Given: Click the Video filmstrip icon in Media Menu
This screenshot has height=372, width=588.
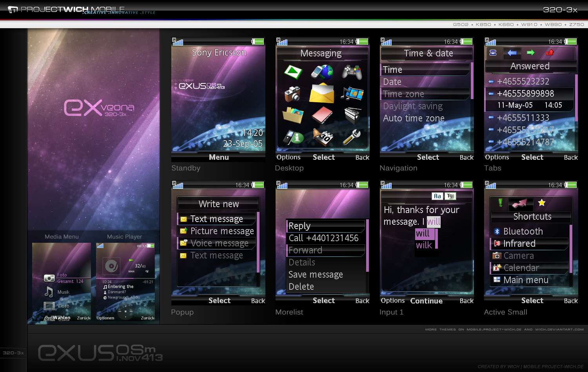Looking at the screenshot, I should point(49,306).
